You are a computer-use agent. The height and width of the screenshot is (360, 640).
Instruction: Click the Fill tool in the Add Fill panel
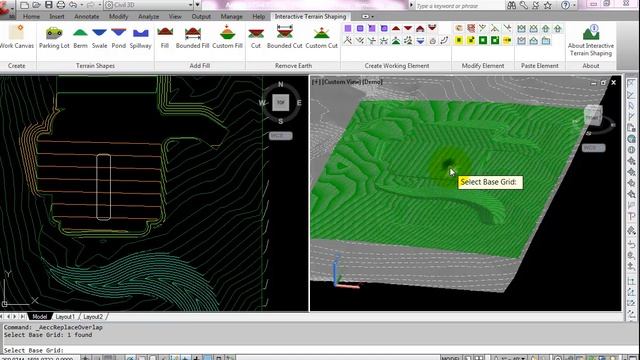coord(165,37)
